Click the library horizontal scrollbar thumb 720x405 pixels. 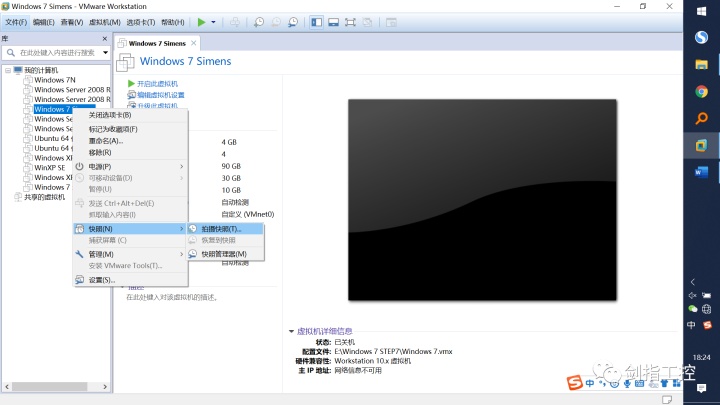tap(50, 387)
